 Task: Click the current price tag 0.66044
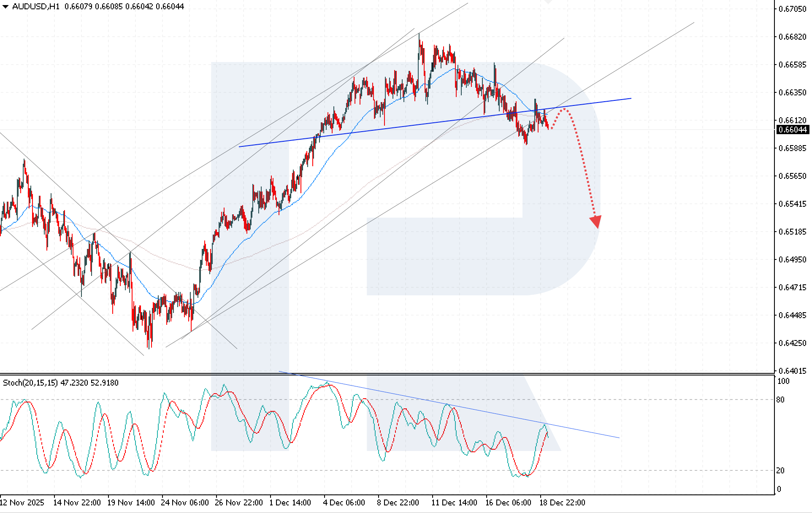(793, 130)
